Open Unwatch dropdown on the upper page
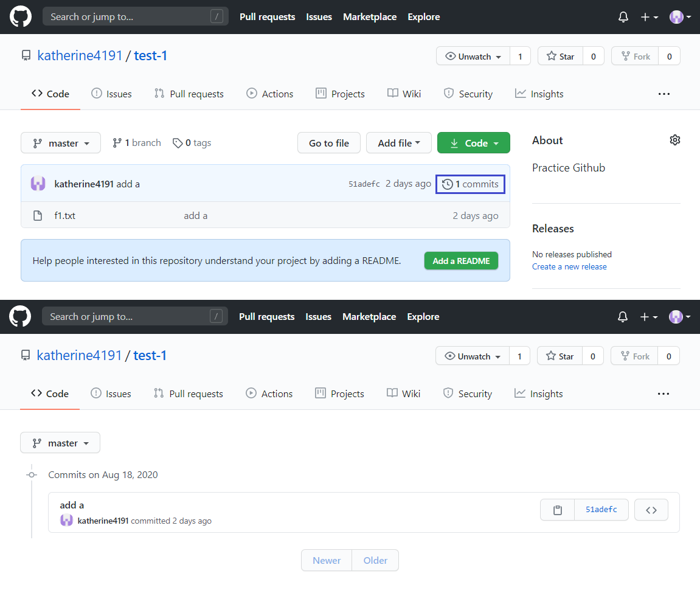700x593 pixels. pos(473,57)
